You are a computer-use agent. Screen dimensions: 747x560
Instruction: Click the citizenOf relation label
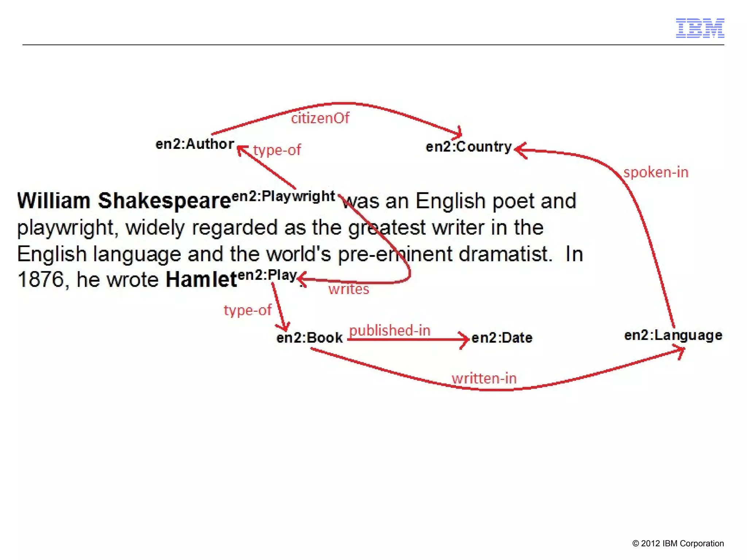click(320, 118)
